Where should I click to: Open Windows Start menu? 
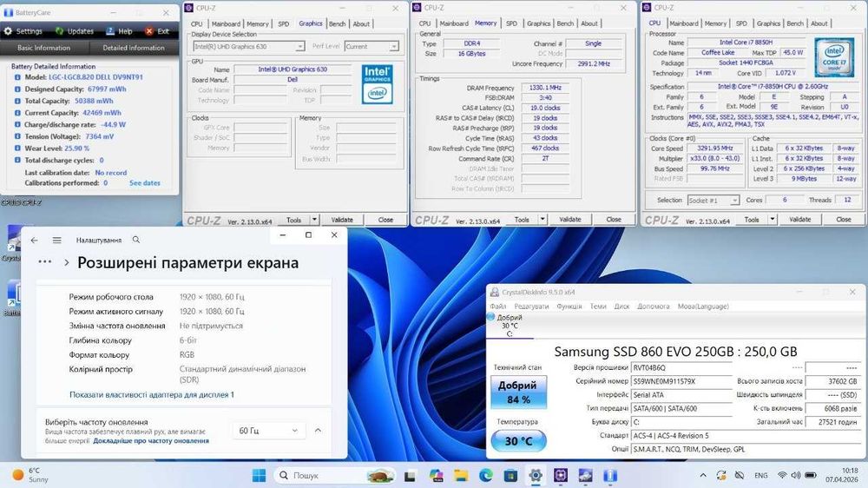point(259,475)
